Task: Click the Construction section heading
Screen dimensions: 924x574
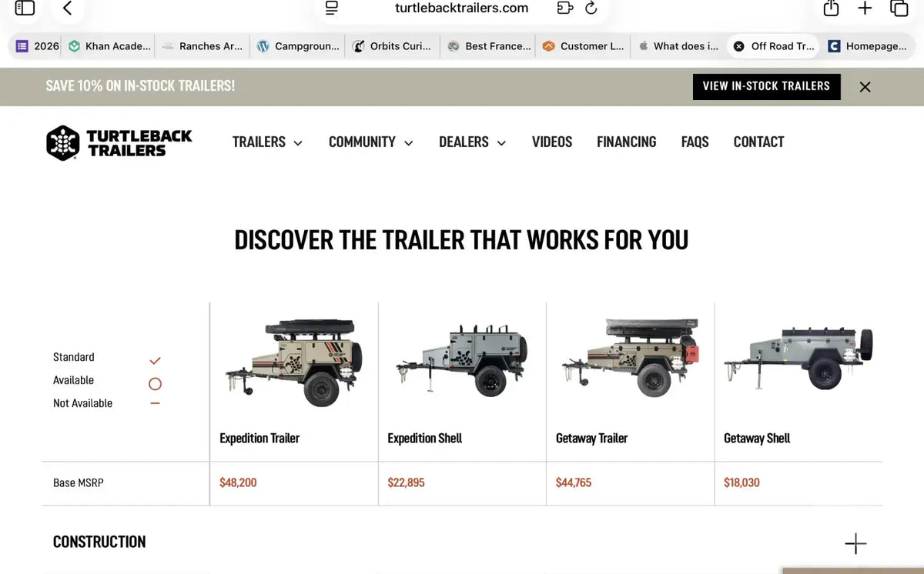Action: pyautogui.click(x=99, y=542)
